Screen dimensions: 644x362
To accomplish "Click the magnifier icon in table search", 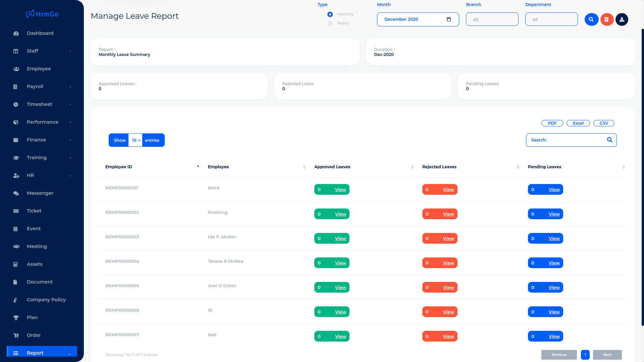I will tap(610, 140).
